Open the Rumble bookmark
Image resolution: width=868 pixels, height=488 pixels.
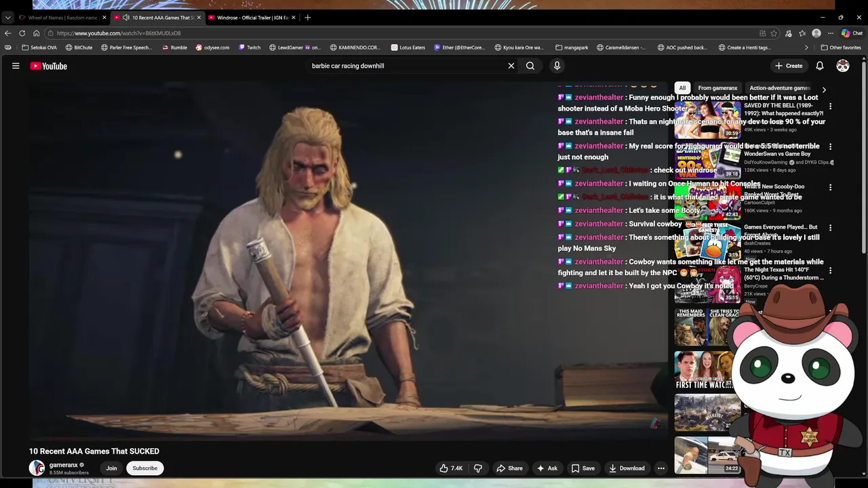[x=174, y=47]
